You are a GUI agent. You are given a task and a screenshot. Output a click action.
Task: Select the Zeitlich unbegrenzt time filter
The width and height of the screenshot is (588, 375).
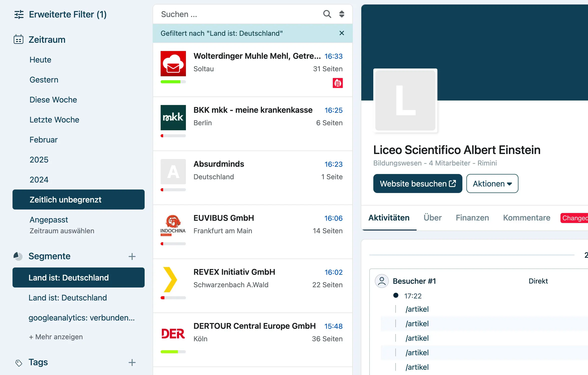[x=66, y=199]
